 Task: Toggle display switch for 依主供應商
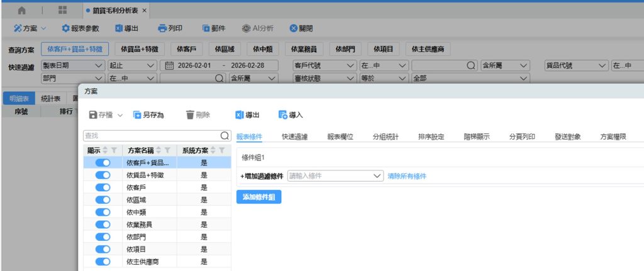(x=103, y=261)
